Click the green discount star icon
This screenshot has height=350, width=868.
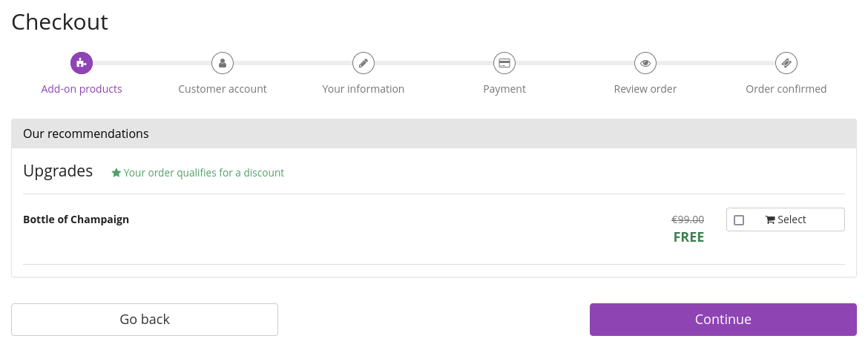tap(116, 173)
